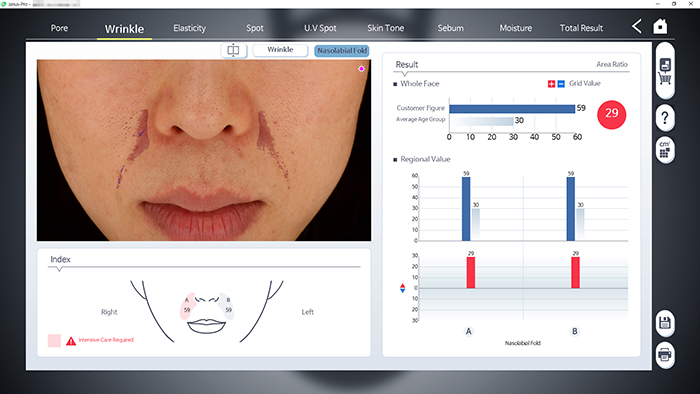This screenshot has width=700, height=394.
Task: Go back with the left arrow icon
Action: click(x=637, y=26)
